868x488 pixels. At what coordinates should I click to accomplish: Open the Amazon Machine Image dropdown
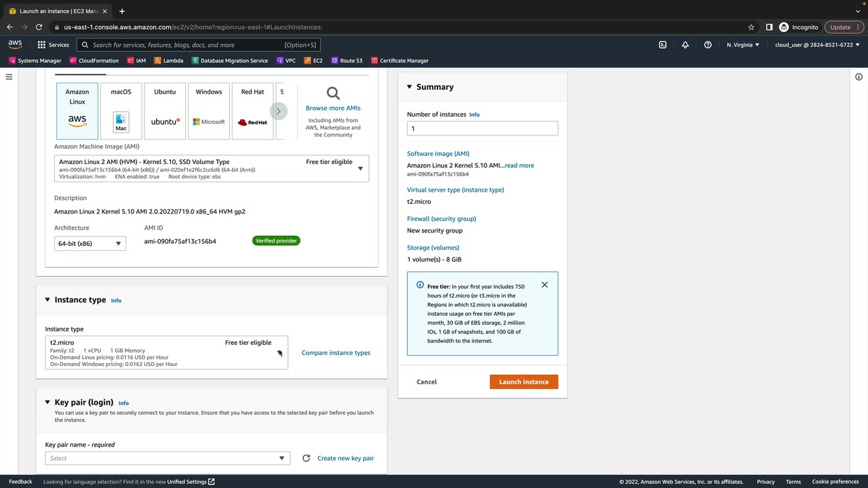point(212,169)
